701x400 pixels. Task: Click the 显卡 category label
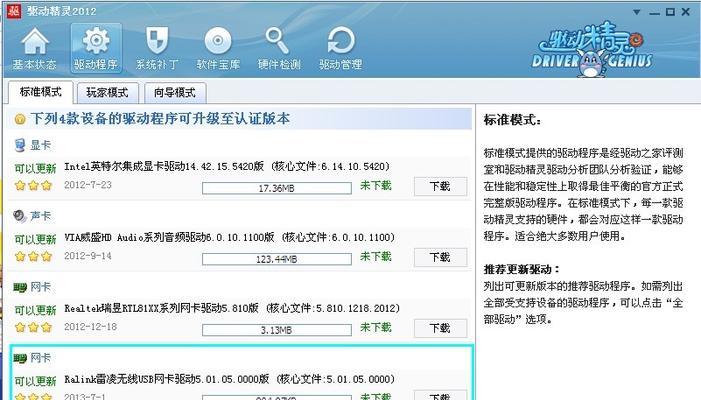pyautogui.click(x=41, y=145)
